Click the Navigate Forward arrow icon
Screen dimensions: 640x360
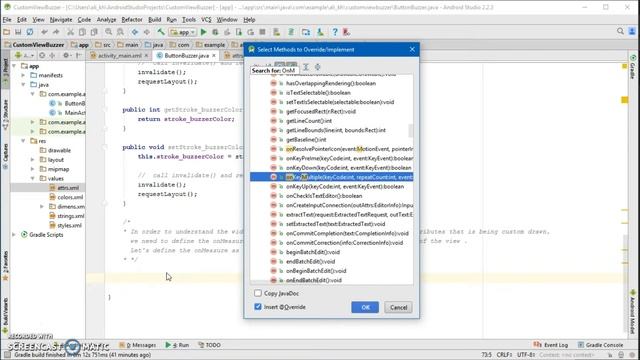147,32
